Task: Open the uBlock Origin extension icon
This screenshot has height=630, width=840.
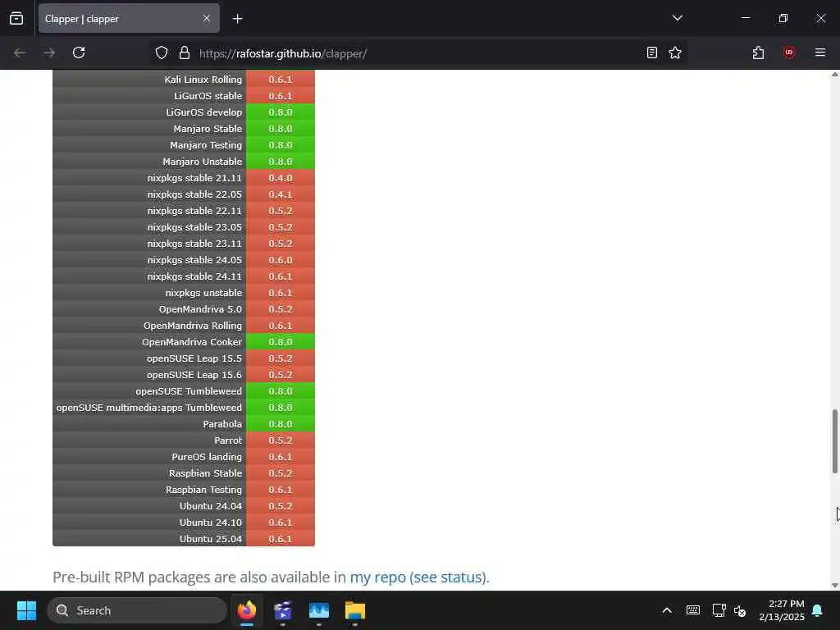Action: pos(788,53)
